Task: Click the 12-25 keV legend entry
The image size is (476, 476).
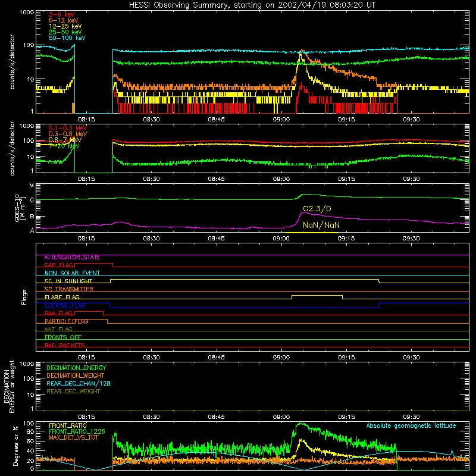Action: click(65, 26)
